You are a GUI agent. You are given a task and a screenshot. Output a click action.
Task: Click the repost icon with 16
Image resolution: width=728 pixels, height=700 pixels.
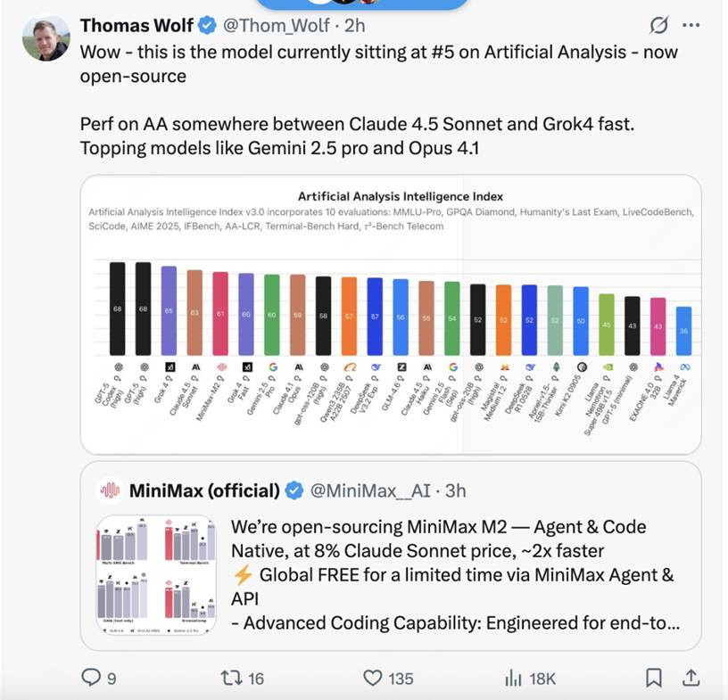point(230,679)
